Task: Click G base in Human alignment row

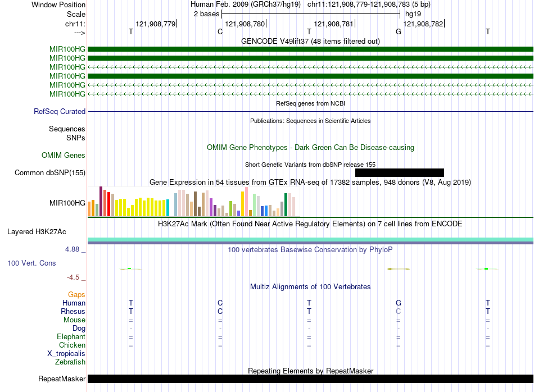Action: tap(399, 303)
